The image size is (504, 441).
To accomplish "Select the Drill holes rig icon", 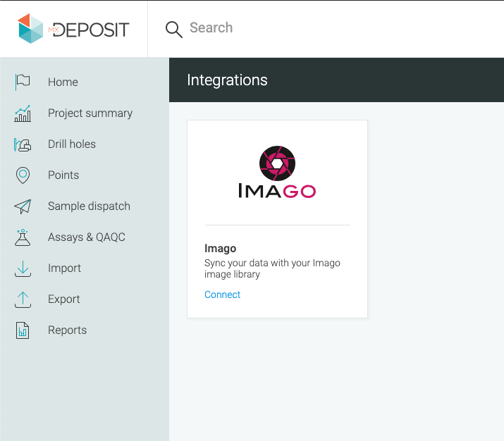I will point(23,144).
